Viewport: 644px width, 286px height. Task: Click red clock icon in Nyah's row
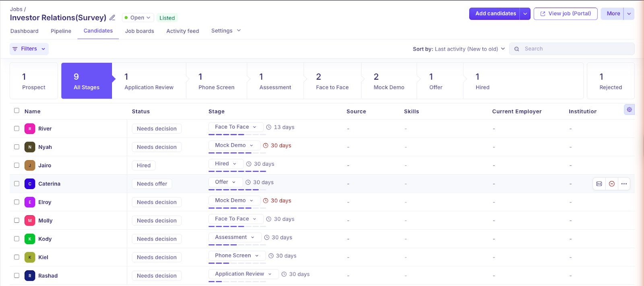(266, 146)
